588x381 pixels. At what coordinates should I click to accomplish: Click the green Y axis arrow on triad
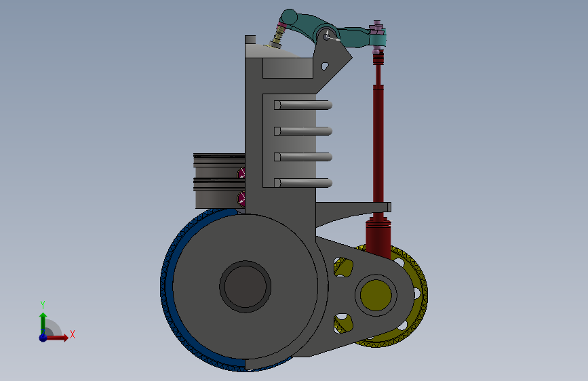click(x=43, y=323)
